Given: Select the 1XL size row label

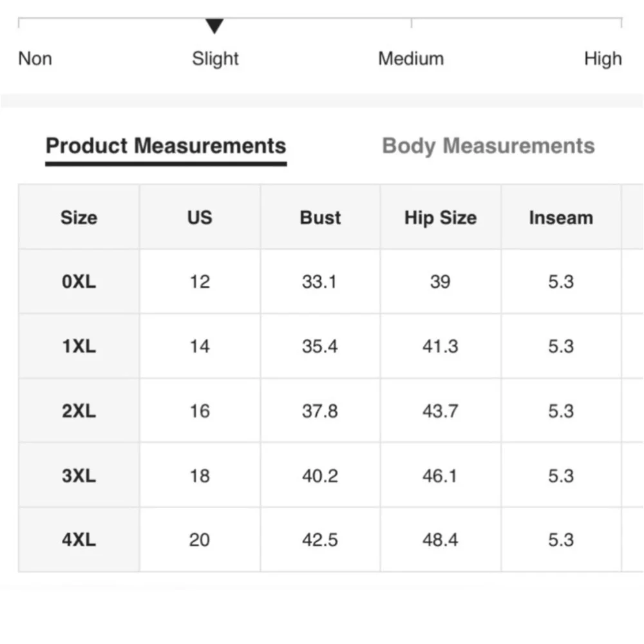Looking at the screenshot, I should point(79,346).
